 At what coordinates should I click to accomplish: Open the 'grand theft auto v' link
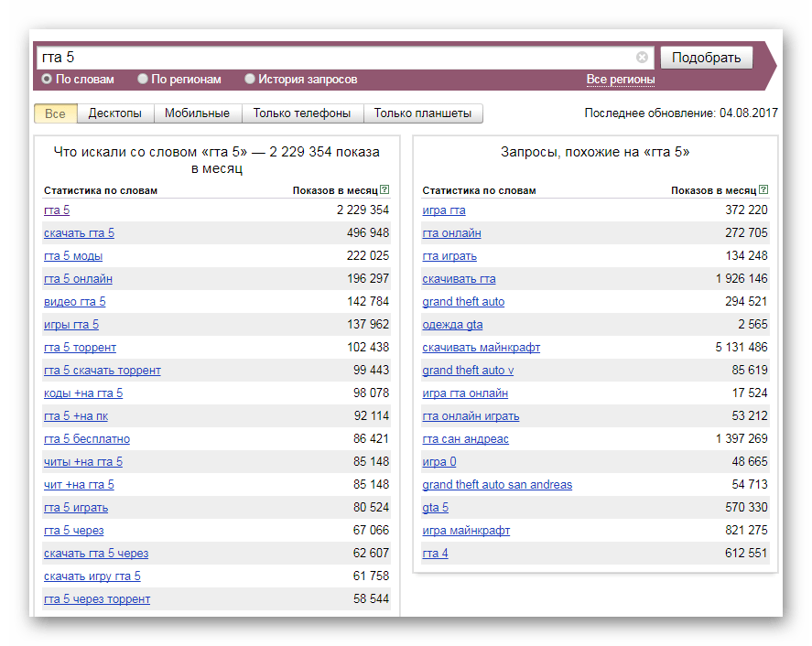point(468,370)
